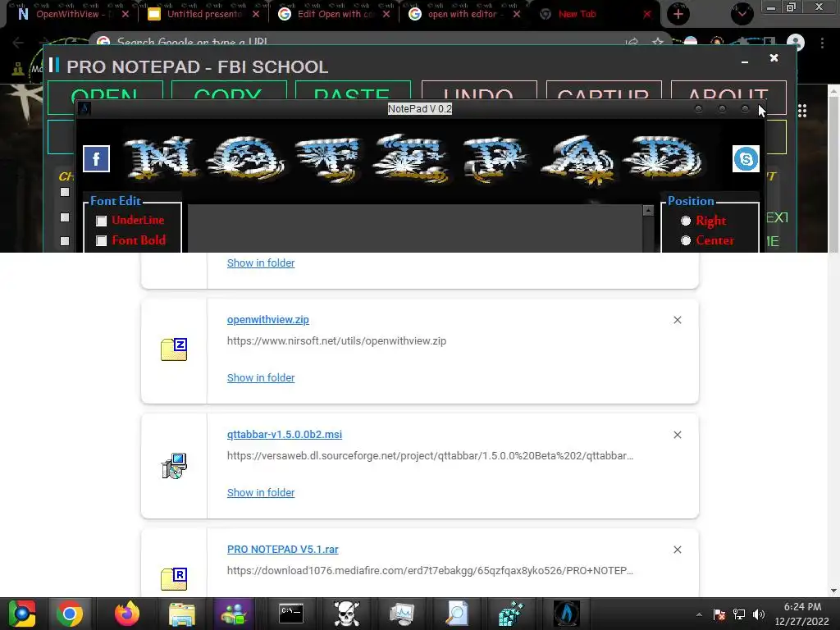Viewport: 840px width, 630px height.
Task: Go back with the browser back arrow
Action: (18, 43)
